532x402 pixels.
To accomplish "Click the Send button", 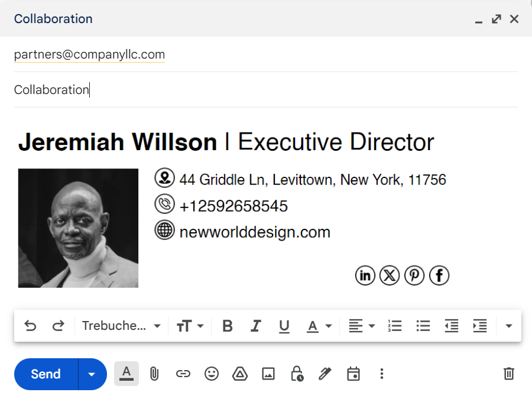I will (x=46, y=374).
